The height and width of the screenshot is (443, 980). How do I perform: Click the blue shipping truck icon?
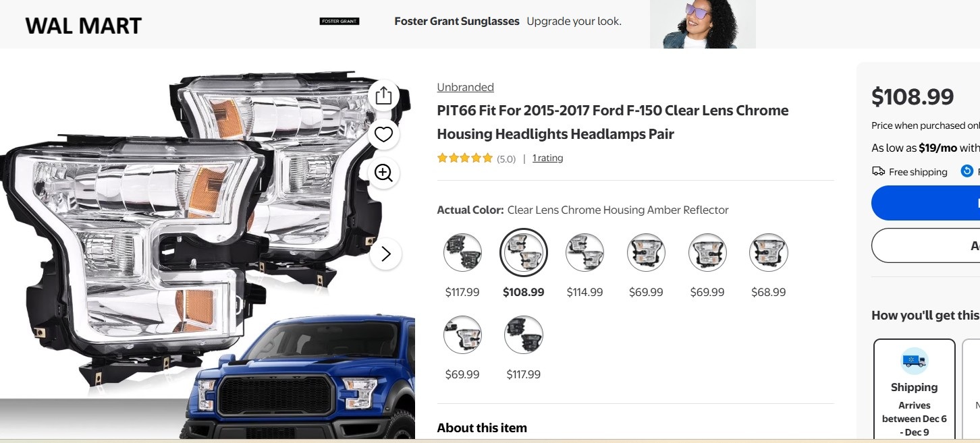(x=915, y=361)
